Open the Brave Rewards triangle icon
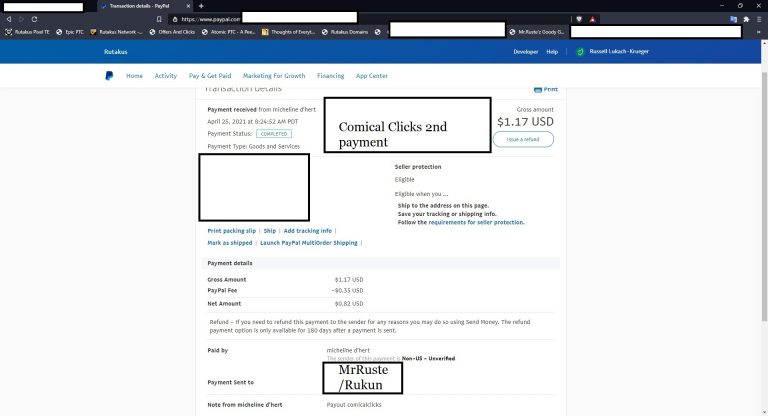This screenshot has height=416, width=768. point(592,19)
